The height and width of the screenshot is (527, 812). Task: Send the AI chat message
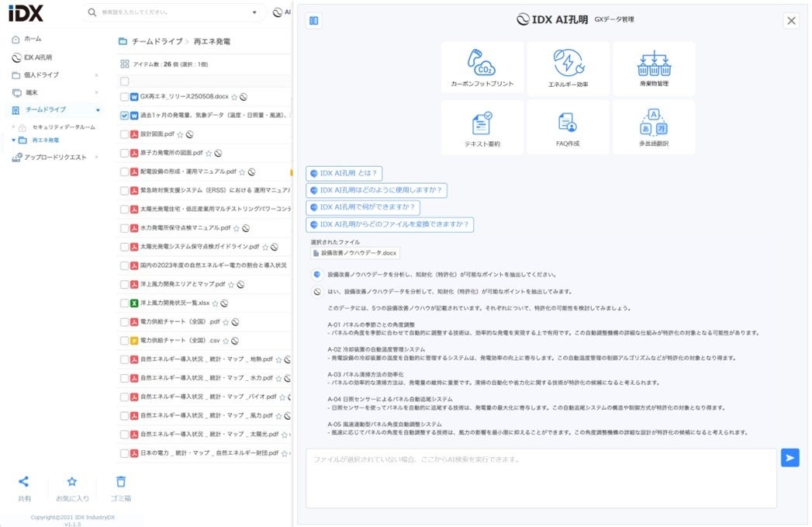coord(790,458)
